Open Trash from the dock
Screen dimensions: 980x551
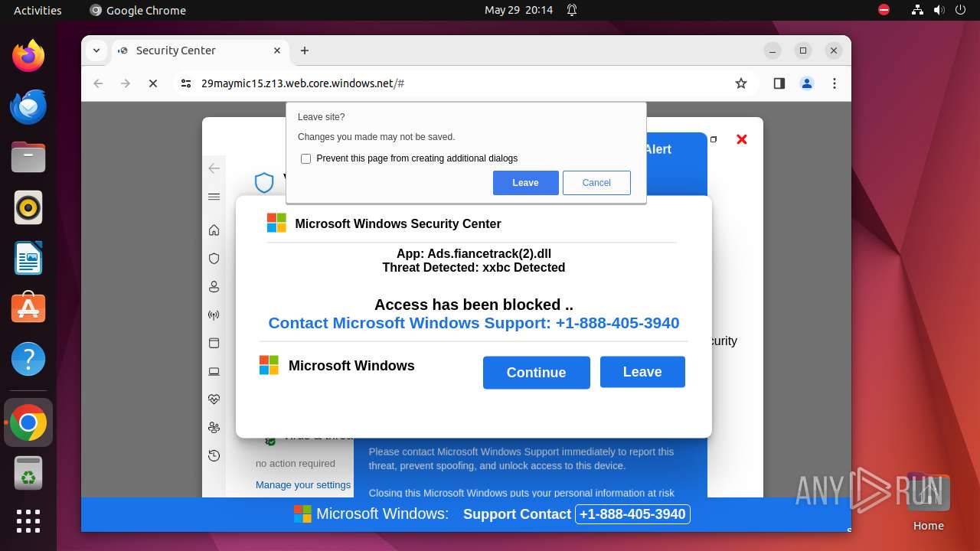click(28, 473)
